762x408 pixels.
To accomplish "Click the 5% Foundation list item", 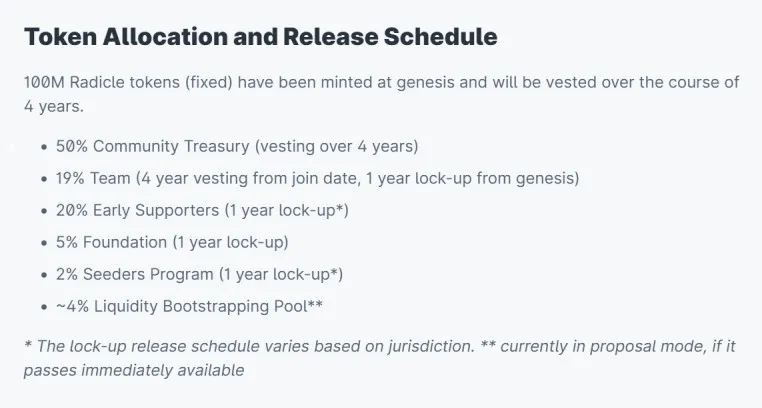I will pyautogui.click(x=172, y=242).
